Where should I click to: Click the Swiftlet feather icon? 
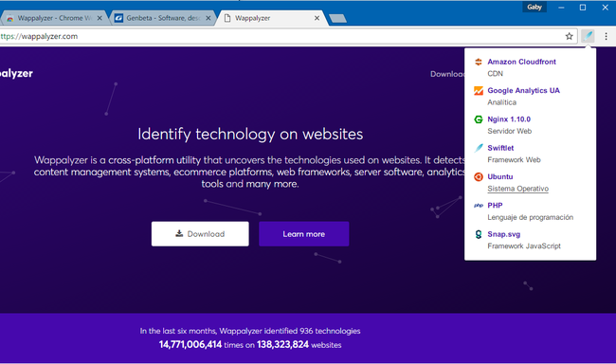pyautogui.click(x=478, y=148)
